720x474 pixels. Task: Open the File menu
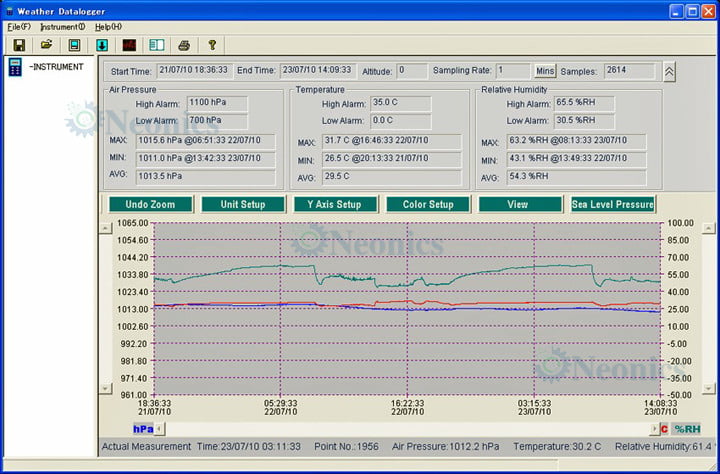pos(19,27)
